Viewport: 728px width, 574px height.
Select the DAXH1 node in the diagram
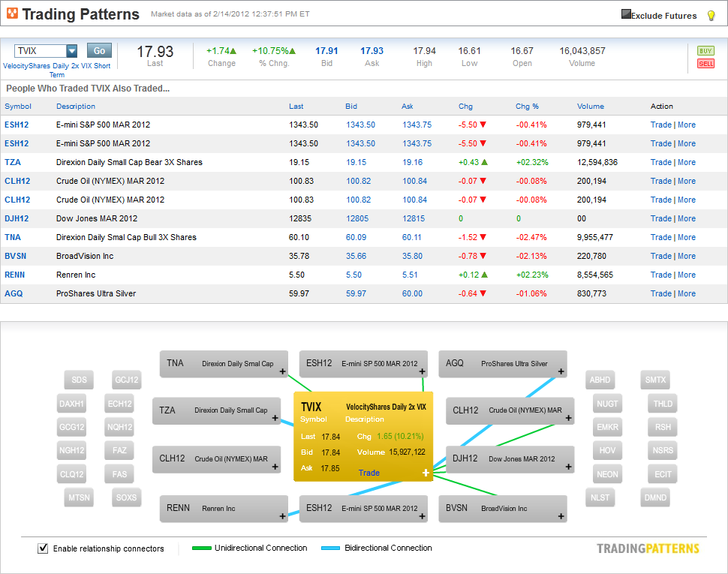coord(71,403)
